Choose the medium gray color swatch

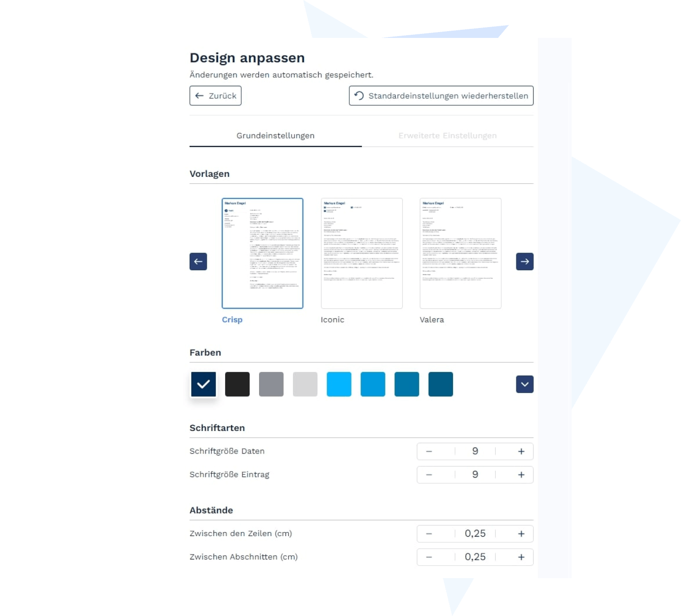(271, 384)
